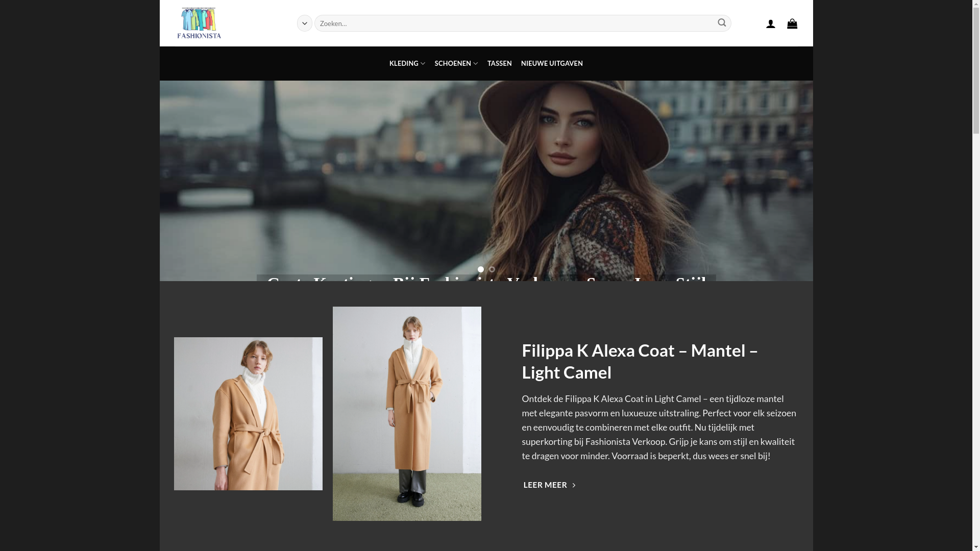Screen dimensions: 980x551
Task: Click the Filippa K Alexa Coat heading
Action: [x=640, y=361]
